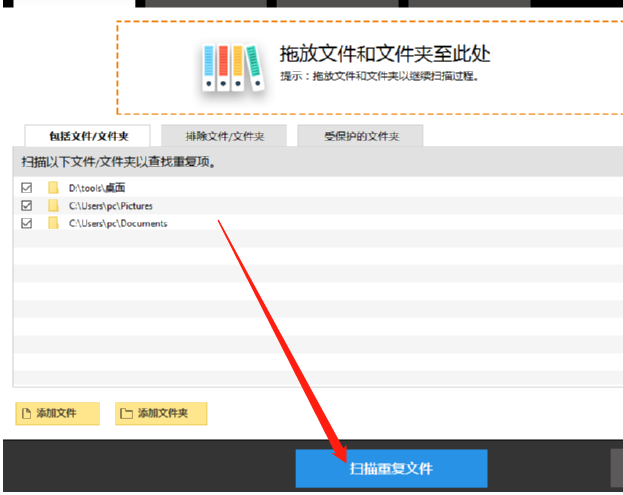The image size is (623, 495).
Task: Select the C:\Users\pc\Pictures path entry
Action: [x=110, y=206]
